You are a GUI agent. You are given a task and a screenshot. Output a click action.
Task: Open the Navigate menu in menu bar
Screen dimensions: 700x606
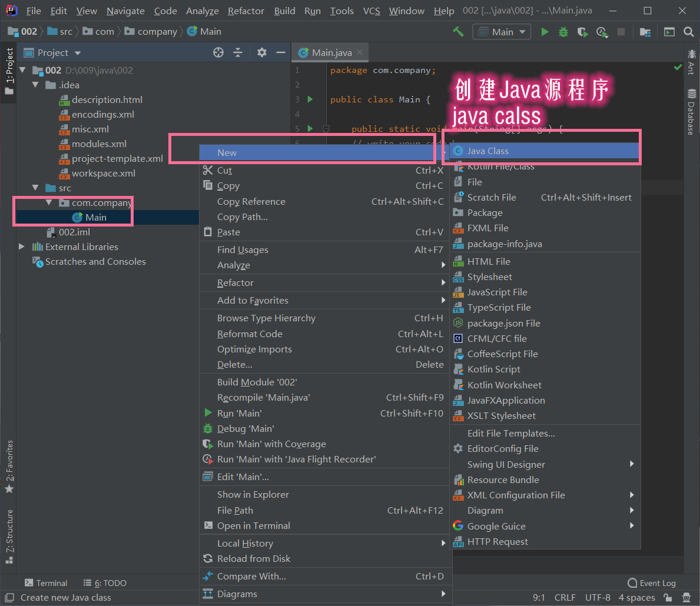pos(125,11)
